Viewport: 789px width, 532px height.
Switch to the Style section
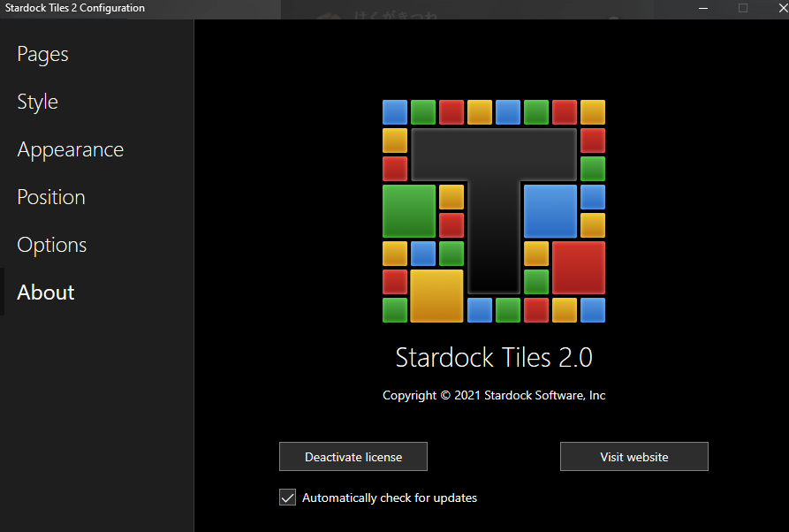tap(37, 102)
